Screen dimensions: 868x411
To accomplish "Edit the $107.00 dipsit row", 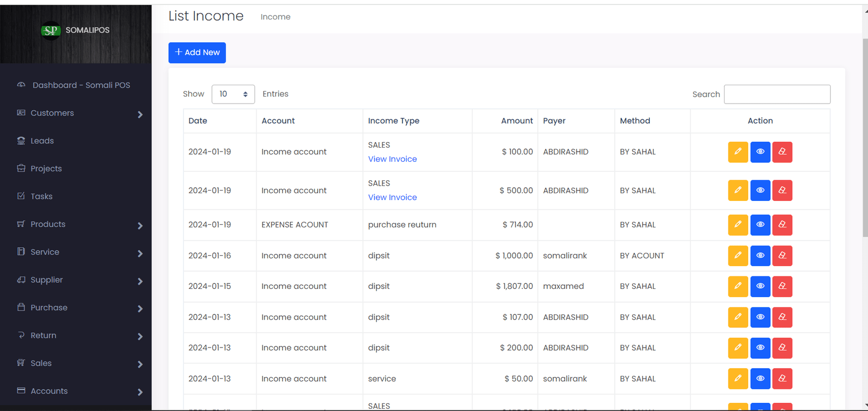I will click(738, 317).
